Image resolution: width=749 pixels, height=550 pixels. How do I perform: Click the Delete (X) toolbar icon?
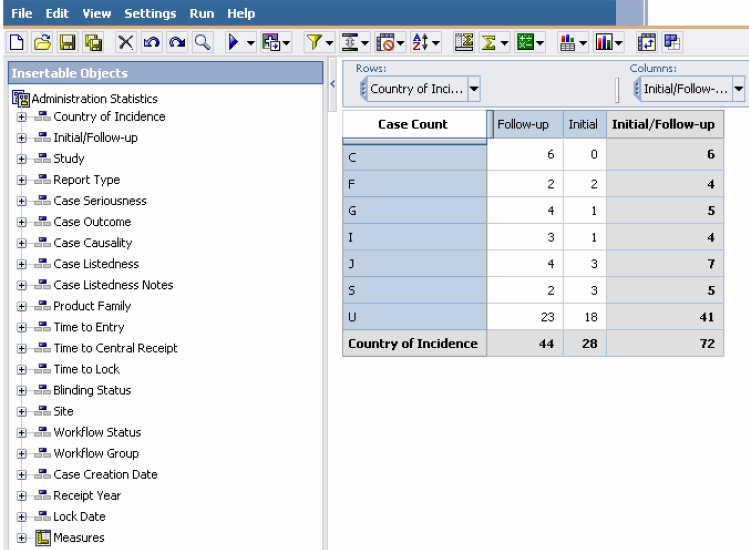[126, 43]
